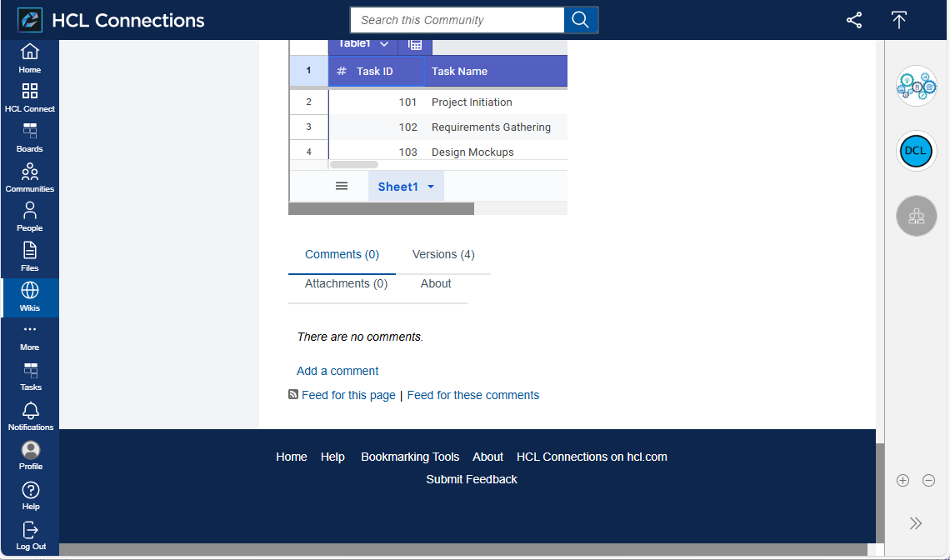The image size is (950, 560).
Task: Click the share icon in top bar
Action: [x=854, y=20]
